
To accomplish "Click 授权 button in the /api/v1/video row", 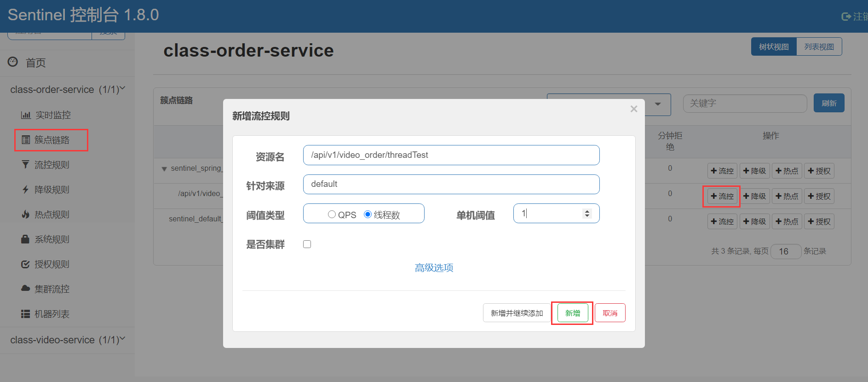I will click(819, 196).
